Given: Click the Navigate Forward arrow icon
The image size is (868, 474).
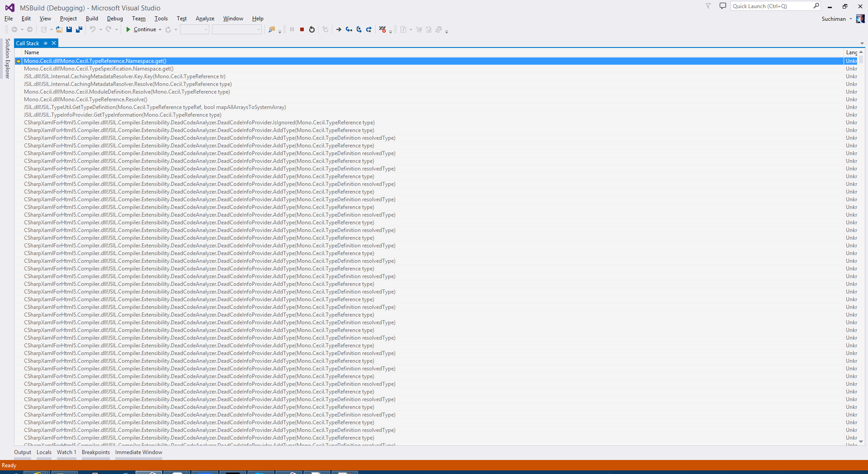Looking at the screenshot, I should coord(30,29).
